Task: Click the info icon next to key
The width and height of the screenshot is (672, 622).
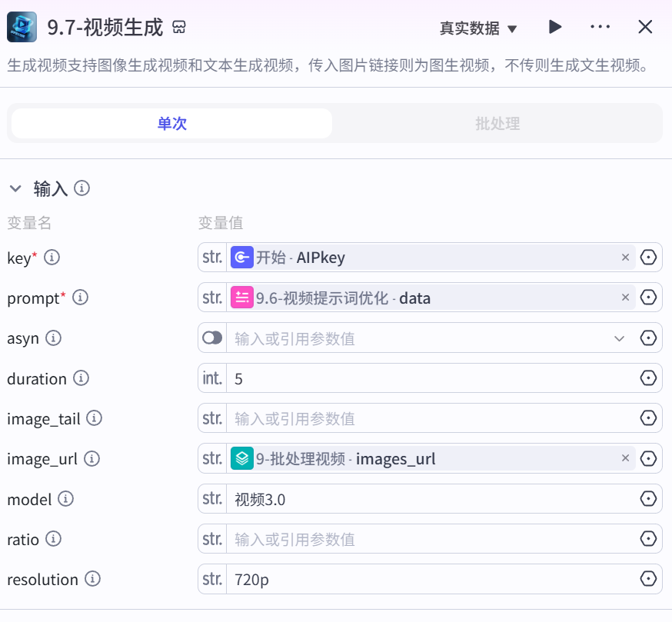Action: 52,258
